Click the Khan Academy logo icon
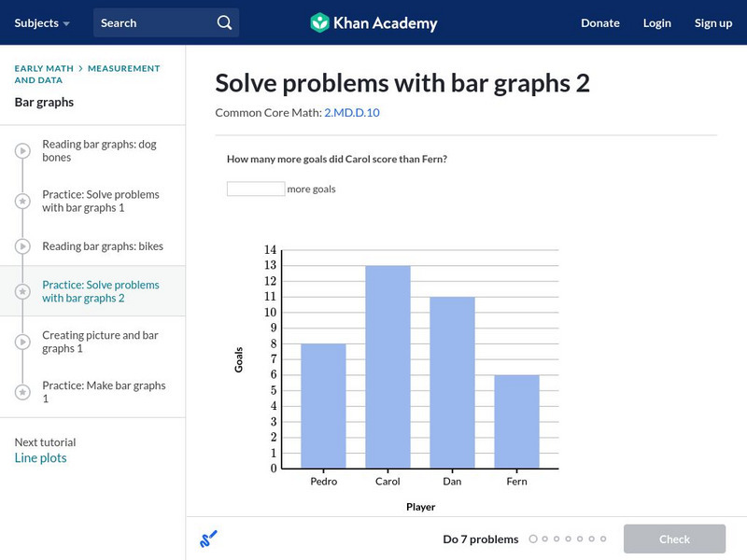Viewport: 747px width, 560px height. click(x=320, y=22)
